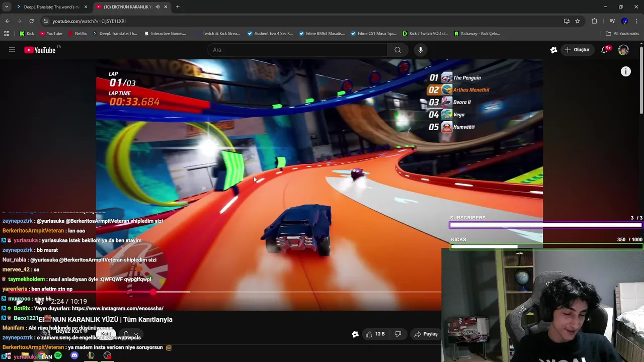
Task: Open Chrome from the taskbar
Action: tap(42, 356)
